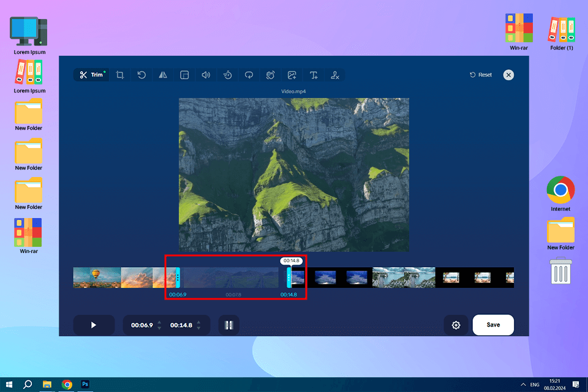Click the split clip button
The width and height of the screenshot is (588, 392).
click(228, 325)
